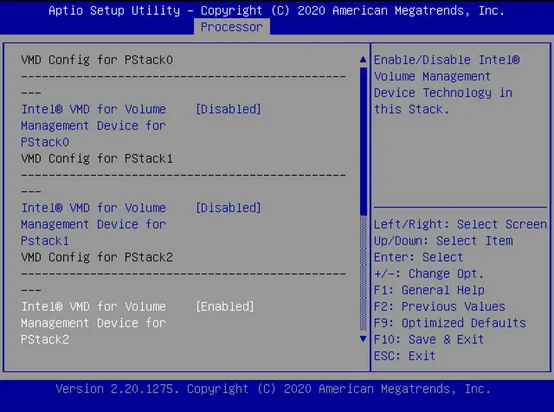The image size is (554, 412).
Task: Click the vertical scrollbar thumb
Action: click(363, 141)
